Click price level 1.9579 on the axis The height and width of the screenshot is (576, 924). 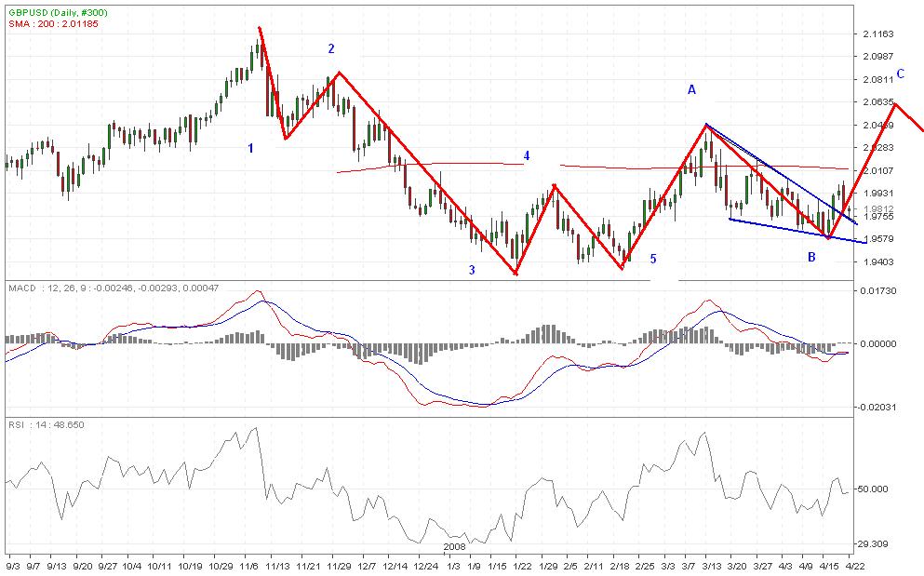point(878,239)
